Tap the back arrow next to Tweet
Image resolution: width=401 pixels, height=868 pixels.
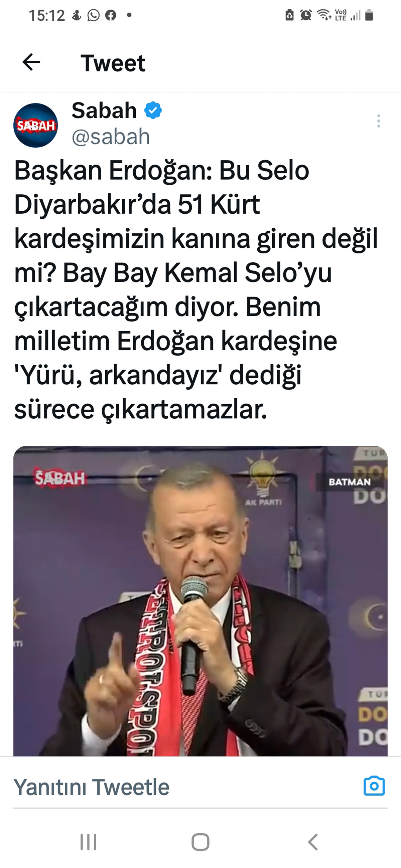pos(31,62)
